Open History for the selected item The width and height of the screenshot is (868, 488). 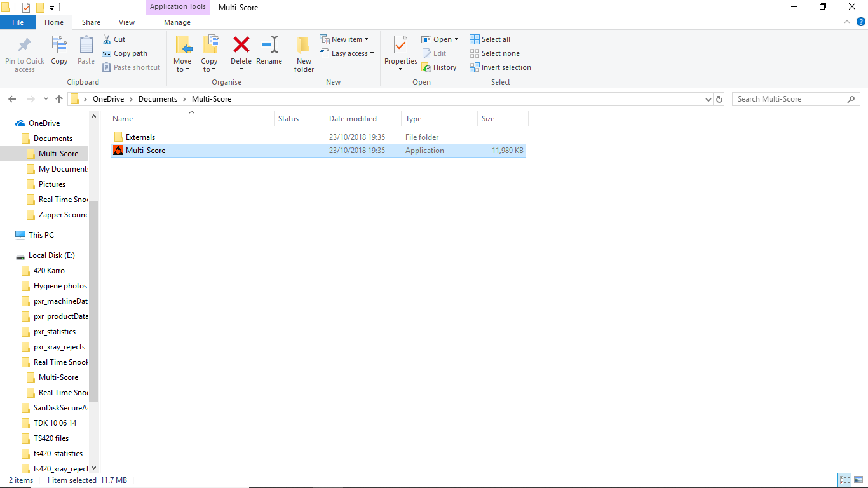439,67
